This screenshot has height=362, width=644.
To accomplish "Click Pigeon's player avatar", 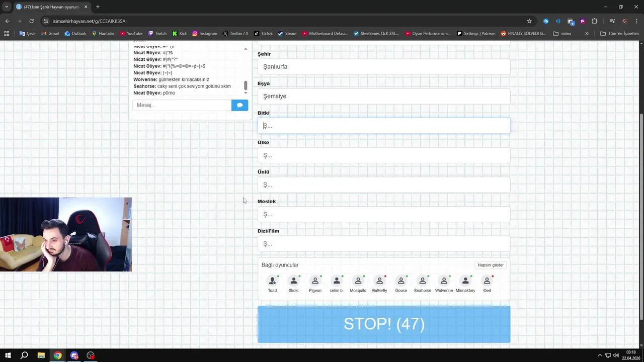I will coord(315,281).
